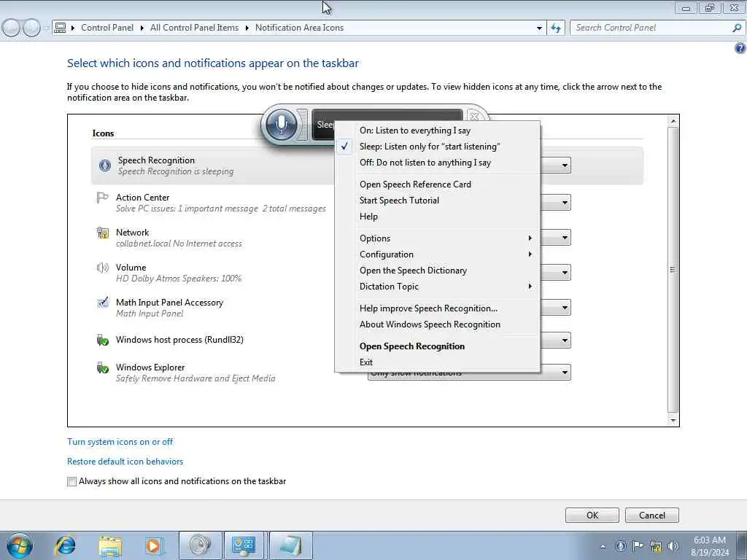The width and height of the screenshot is (747, 560).
Task: Click the tray Speech Recognition microphone icon
Action: [x=620, y=545]
